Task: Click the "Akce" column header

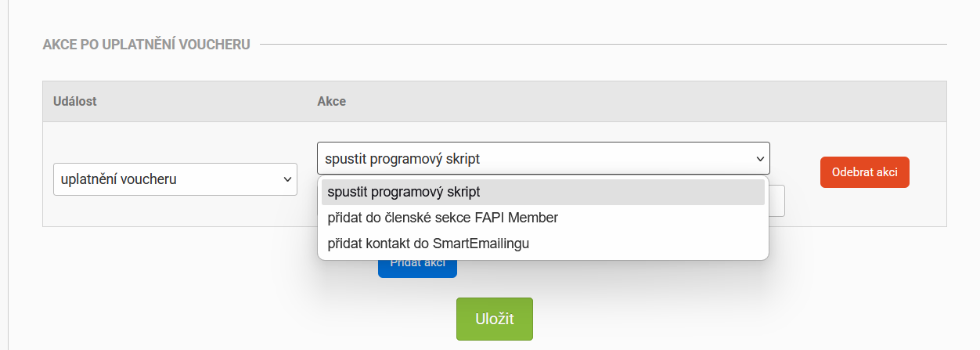Action: pyautogui.click(x=332, y=102)
